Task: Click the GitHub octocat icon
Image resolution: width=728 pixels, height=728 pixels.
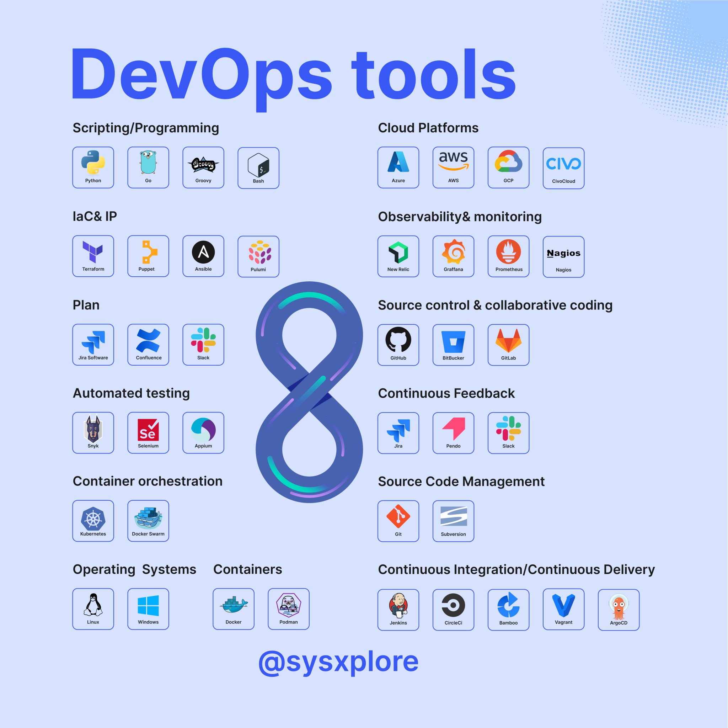Action: coord(398,340)
